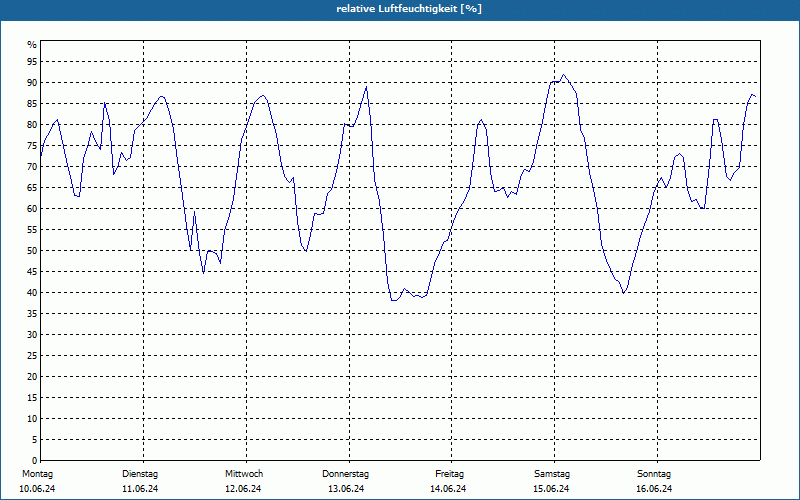
Task: Select the Sonntag day label
Action: [x=654, y=474]
